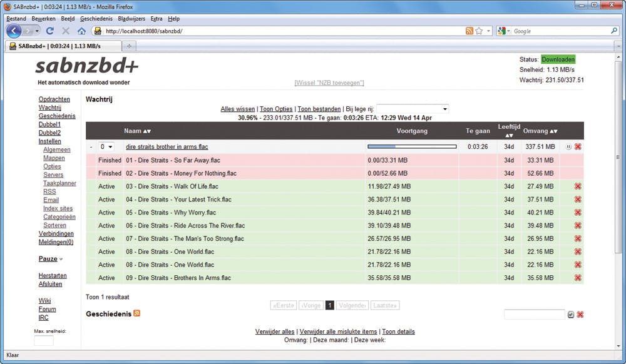Image resolution: width=626 pixels, height=364 pixels.
Task: Select the SABnzbd+ browser tab
Action: coord(63,46)
